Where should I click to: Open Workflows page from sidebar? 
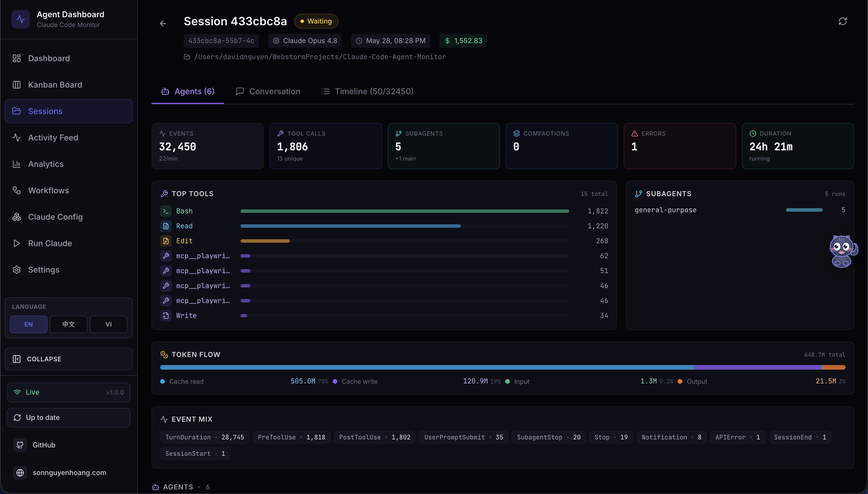(69, 191)
